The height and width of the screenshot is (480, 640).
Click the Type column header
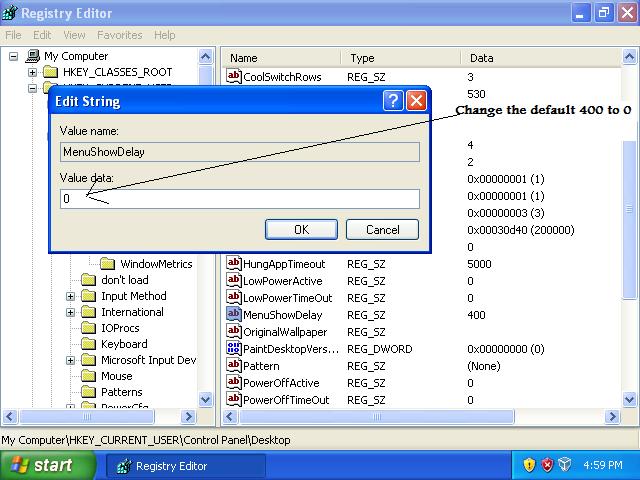tap(401, 58)
